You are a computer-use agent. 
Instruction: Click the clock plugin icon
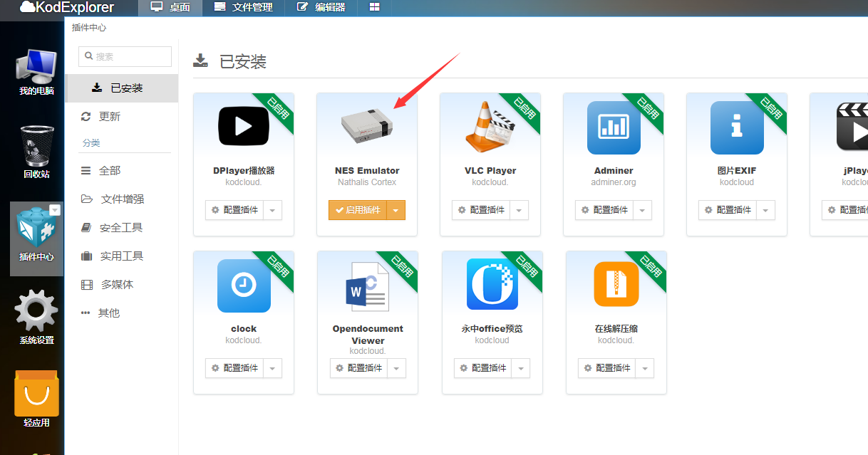[x=244, y=286]
